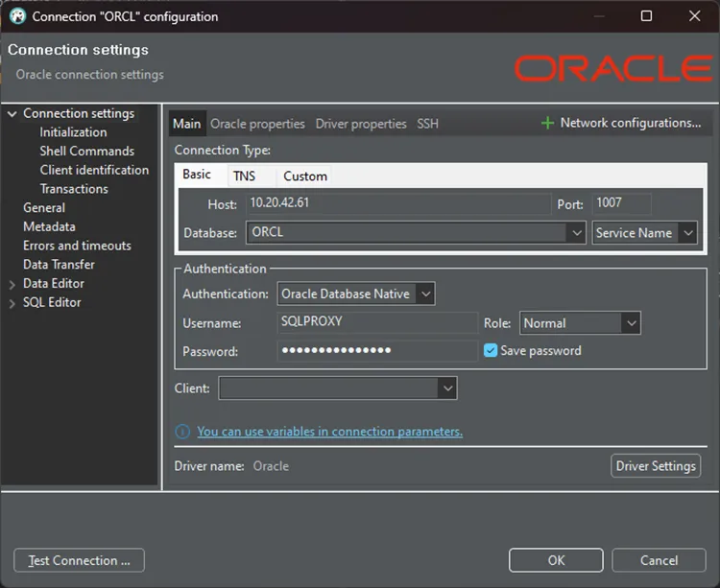Follow the variables in connection parameters link
The width and height of the screenshot is (720, 588).
329,432
